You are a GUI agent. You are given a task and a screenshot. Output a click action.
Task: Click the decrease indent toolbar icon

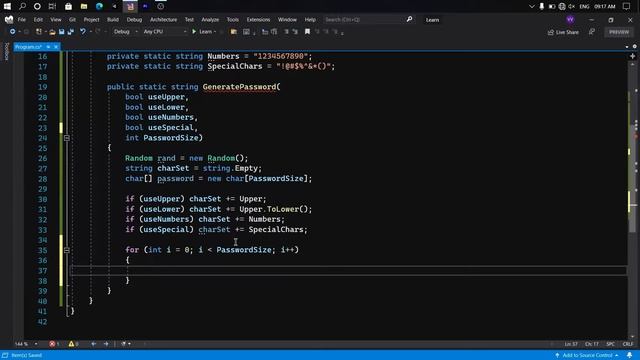(x=286, y=31)
